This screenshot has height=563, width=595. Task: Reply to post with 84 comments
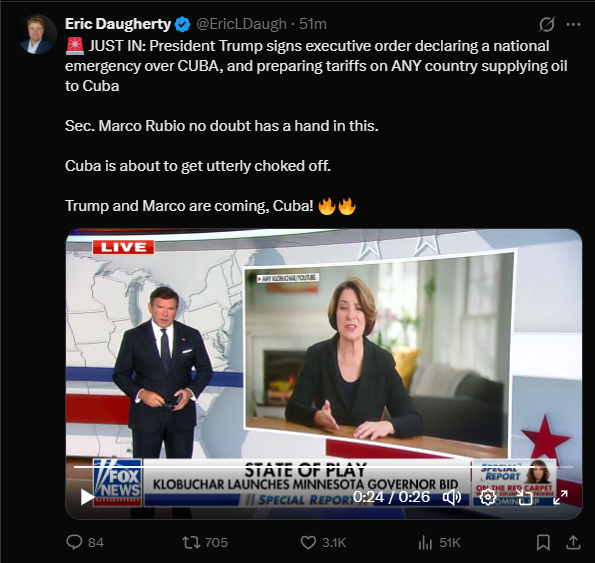tap(85, 542)
